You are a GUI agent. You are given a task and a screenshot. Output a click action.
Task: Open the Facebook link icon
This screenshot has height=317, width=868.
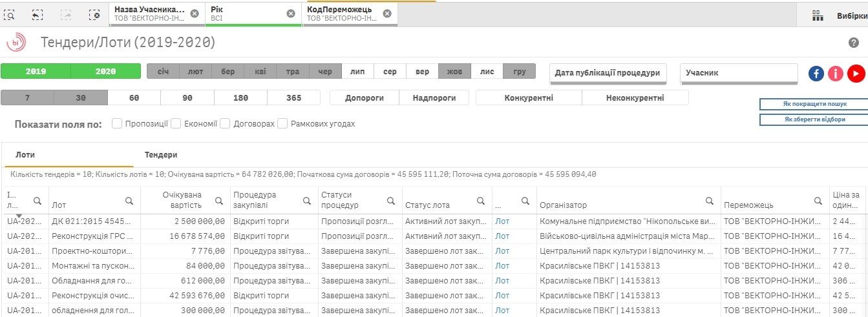tap(816, 73)
